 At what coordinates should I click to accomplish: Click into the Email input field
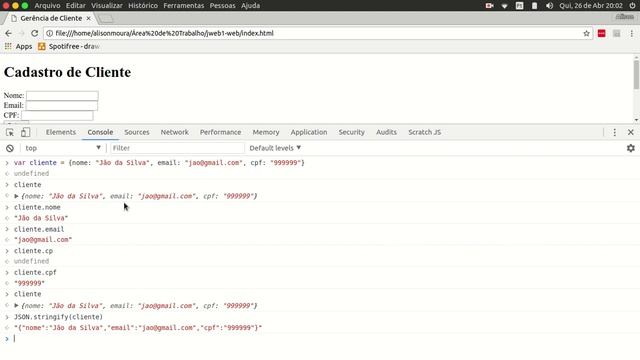(62, 106)
